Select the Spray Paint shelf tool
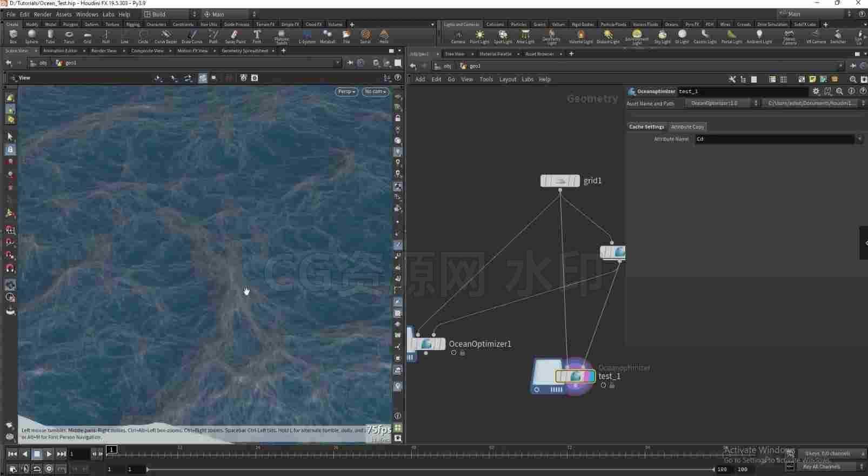The image size is (868, 476). point(235,36)
